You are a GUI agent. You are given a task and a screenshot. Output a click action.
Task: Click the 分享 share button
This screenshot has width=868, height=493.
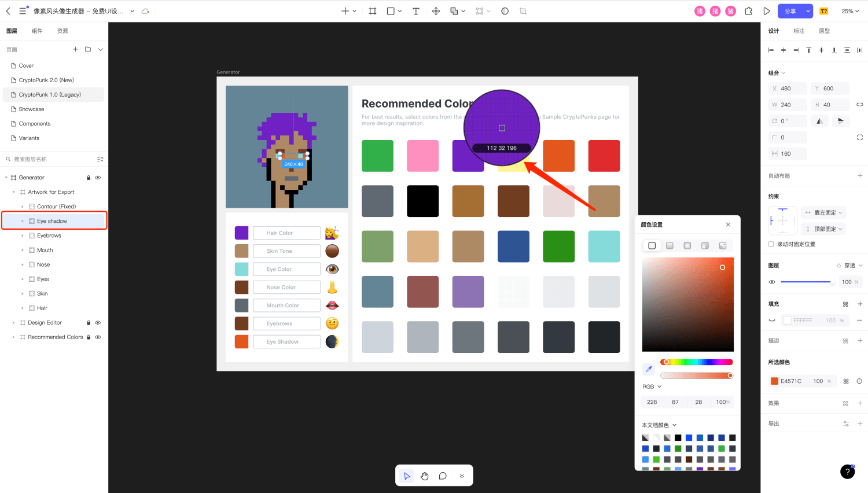coord(790,11)
